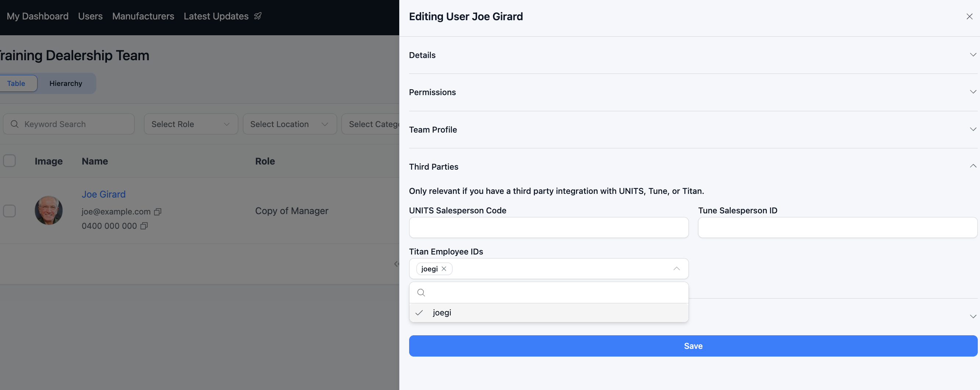This screenshot has width=980, height=390.
Task: Click the checkmark next to joegi option
Action: 419,313
